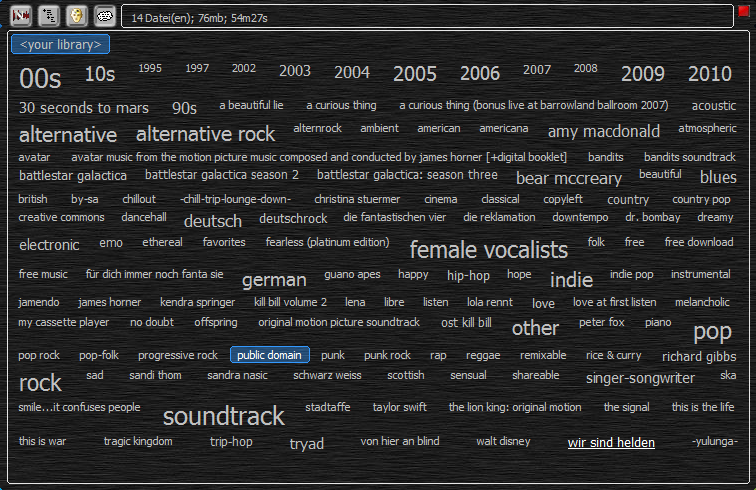Click the punk rock tag

click(x=387, y=355)
